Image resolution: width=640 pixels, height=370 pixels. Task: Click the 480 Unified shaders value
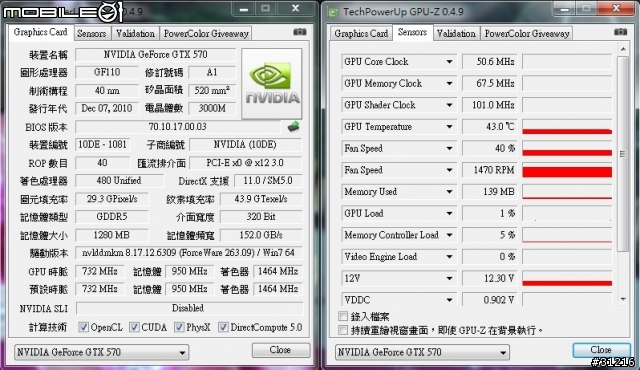119,181
